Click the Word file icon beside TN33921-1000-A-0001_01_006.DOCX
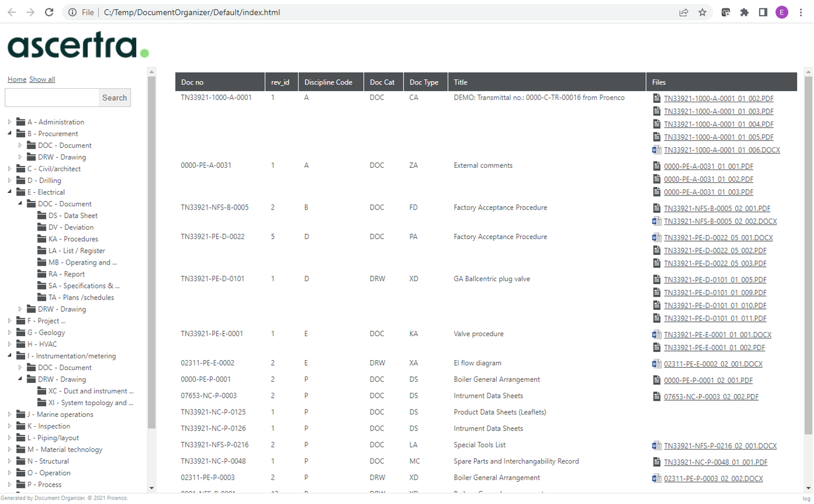 pos(656,150)
